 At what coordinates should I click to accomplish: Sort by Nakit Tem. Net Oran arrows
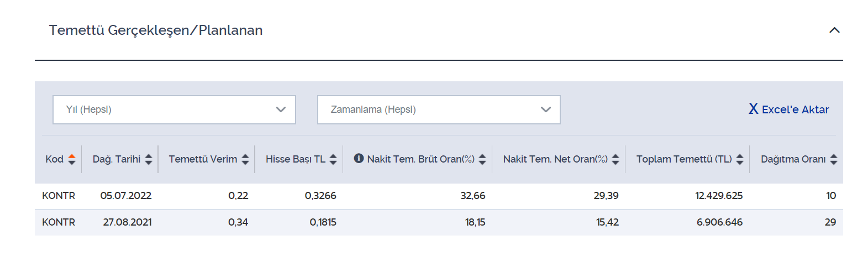[x=616, y=159]
